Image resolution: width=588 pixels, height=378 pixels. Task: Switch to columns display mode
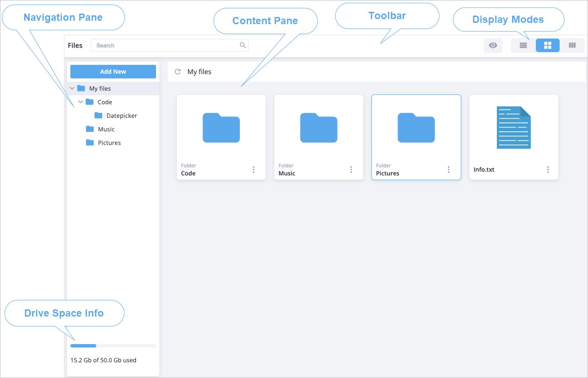click(572, 45)
